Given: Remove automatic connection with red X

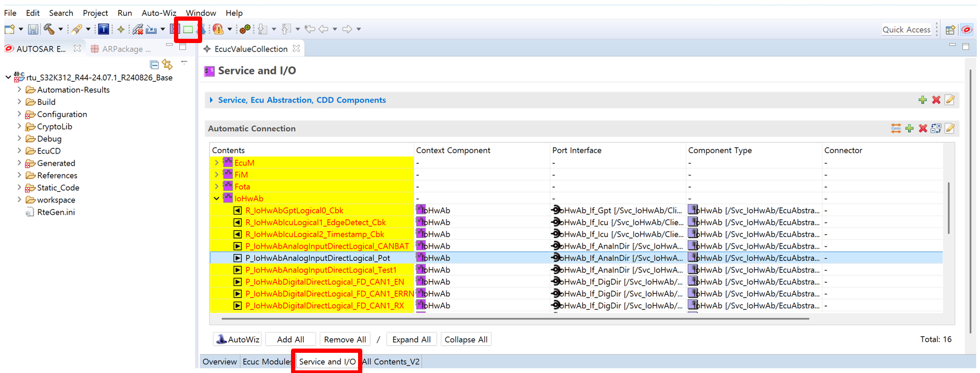Looking at the screenshot, I should coord(923,129).
